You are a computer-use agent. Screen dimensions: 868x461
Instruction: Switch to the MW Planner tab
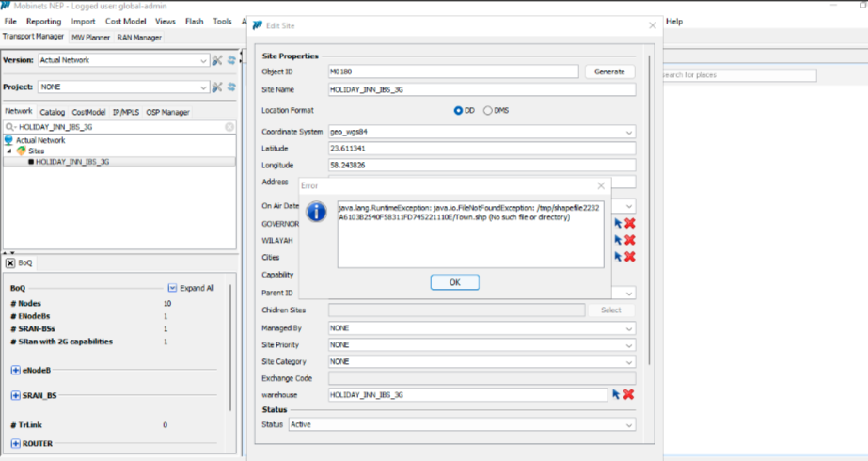(x=90, y=38)
